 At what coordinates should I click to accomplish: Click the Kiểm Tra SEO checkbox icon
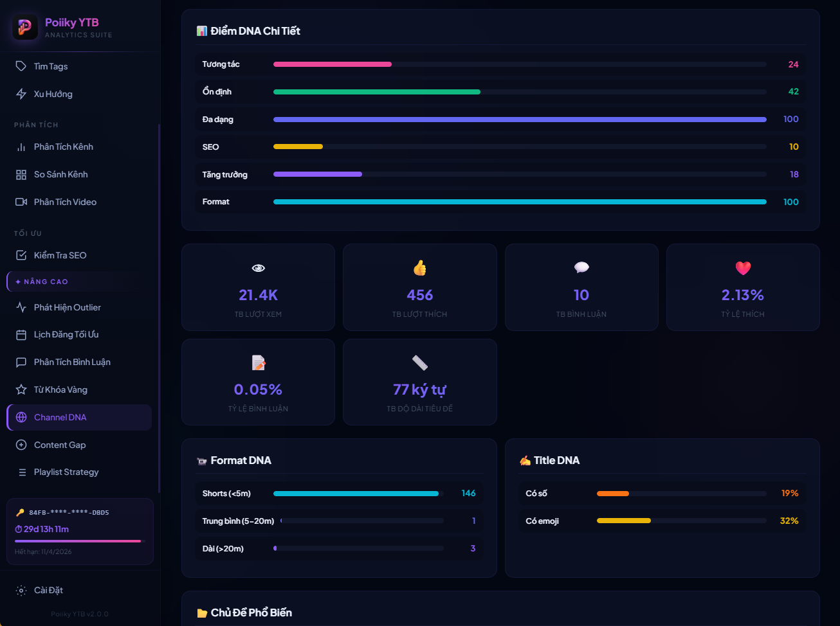coord(21,255)
